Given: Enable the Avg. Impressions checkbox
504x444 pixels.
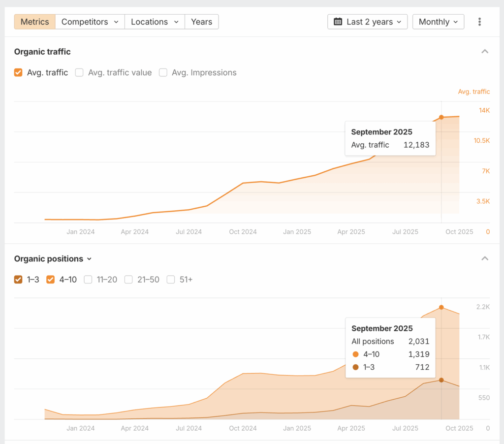Looking at the screenshot, I should 163,72.
